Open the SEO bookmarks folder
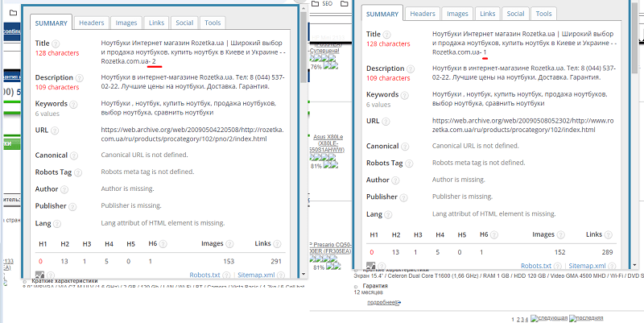The height and width of the screenshot is (323, 644). tap(321, 4)
